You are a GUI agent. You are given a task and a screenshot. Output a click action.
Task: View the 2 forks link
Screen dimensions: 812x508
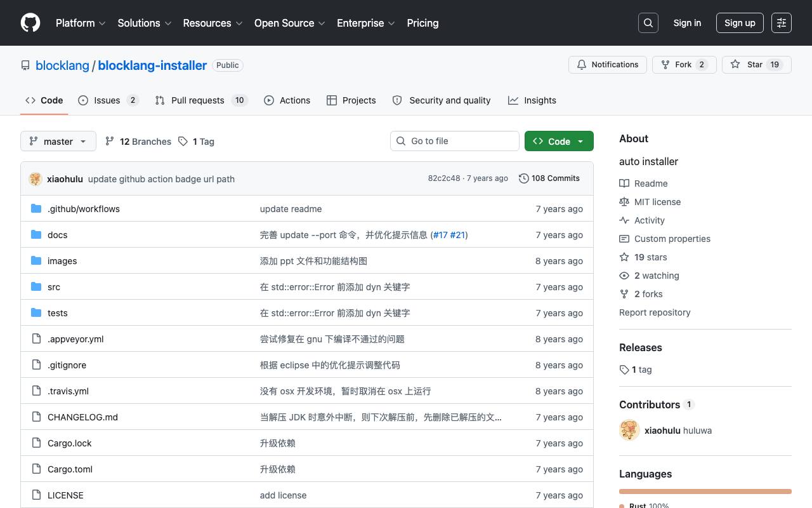(641, 294)
